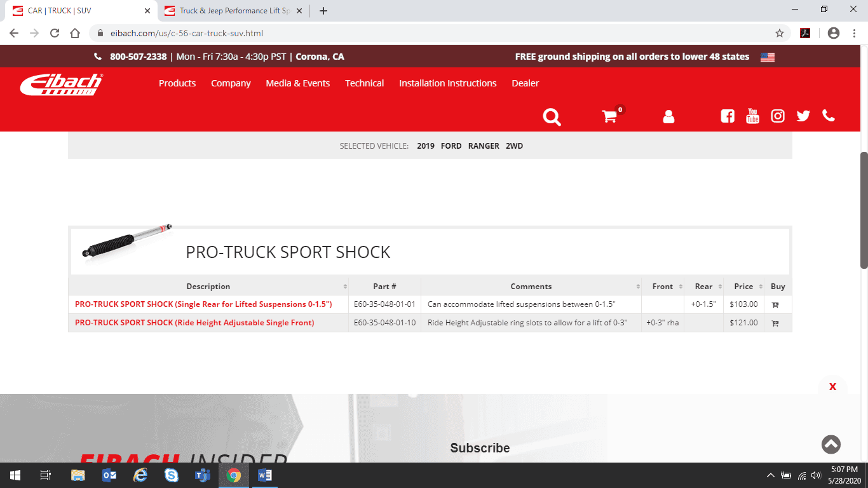The image size is (868, 488).
Task: Open the user account icon
Action: [668, 117]
